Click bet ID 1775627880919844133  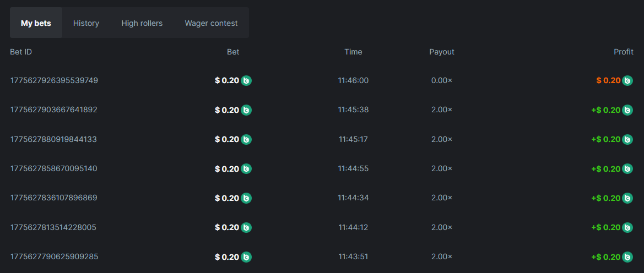click(53, 139)
